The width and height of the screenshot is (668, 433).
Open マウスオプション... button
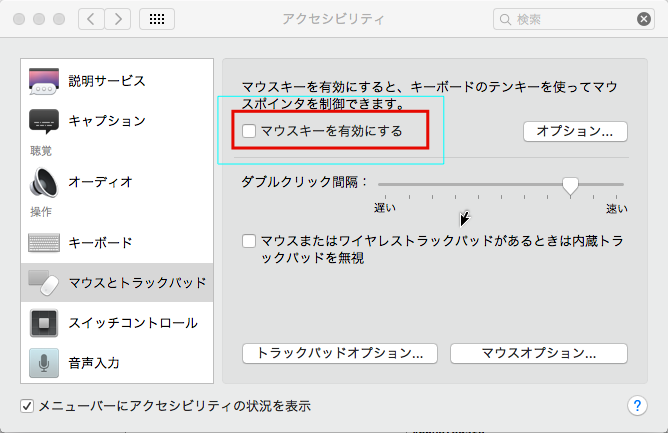[x=538, y=353]
